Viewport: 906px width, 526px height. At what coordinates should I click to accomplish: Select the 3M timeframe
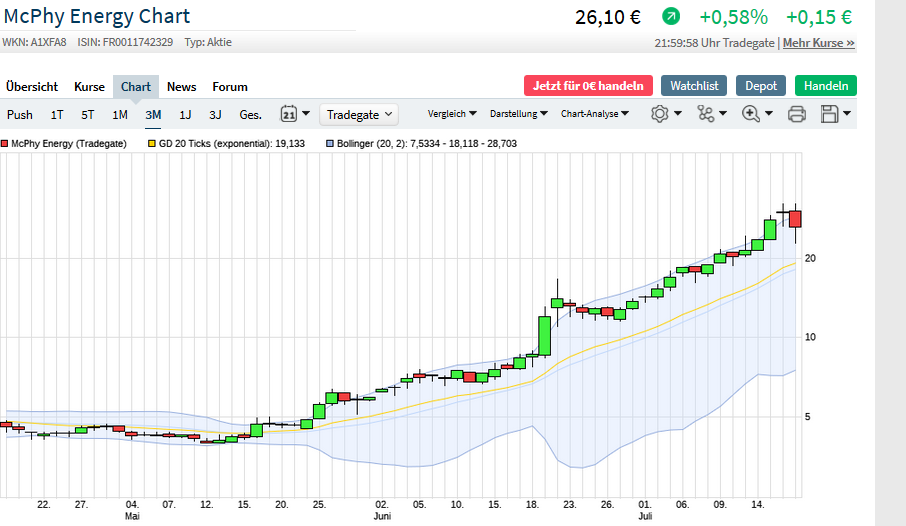(153, 114)
